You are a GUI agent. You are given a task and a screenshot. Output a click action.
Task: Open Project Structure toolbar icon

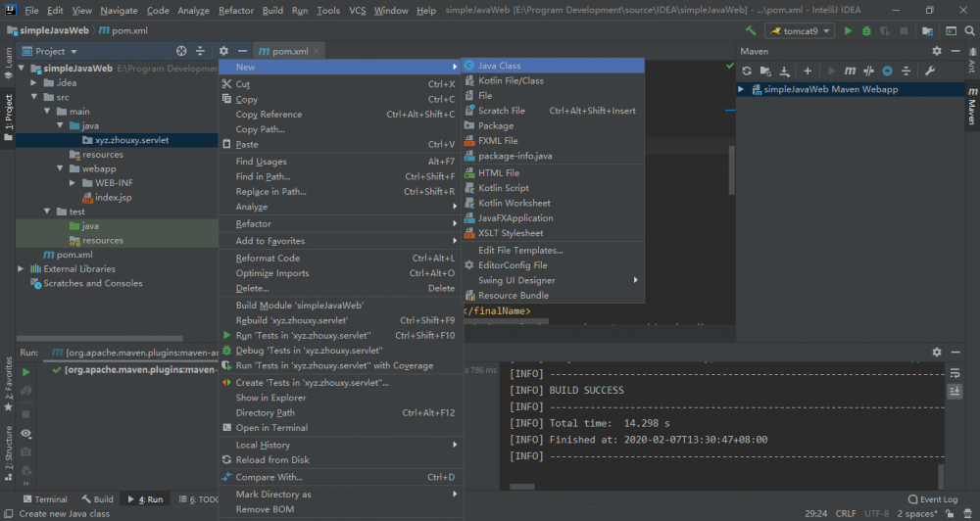tap(927, 30)
